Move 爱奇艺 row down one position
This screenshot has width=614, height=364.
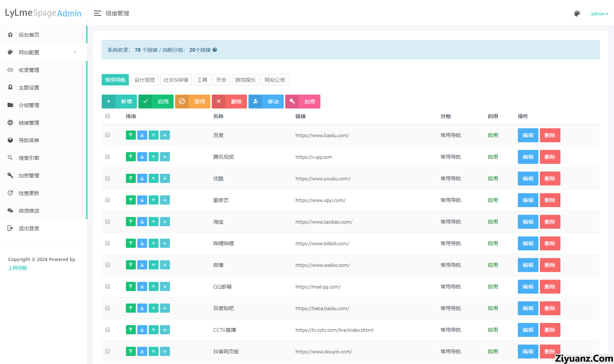click(x=165, y=200)
